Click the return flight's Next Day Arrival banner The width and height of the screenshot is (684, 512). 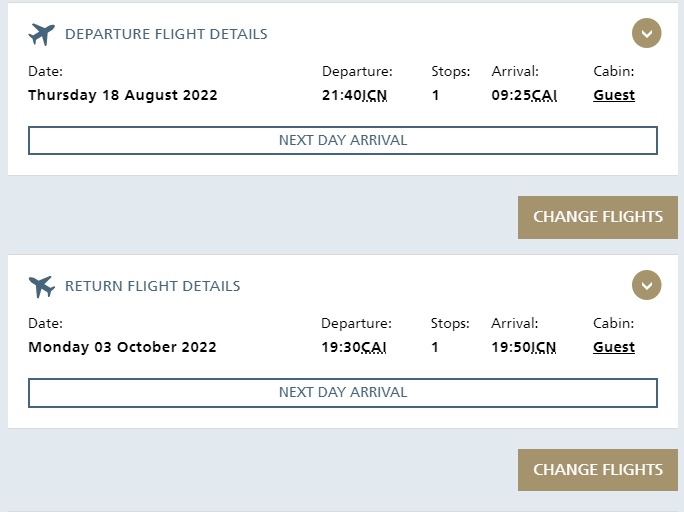[x=343, y=393]
